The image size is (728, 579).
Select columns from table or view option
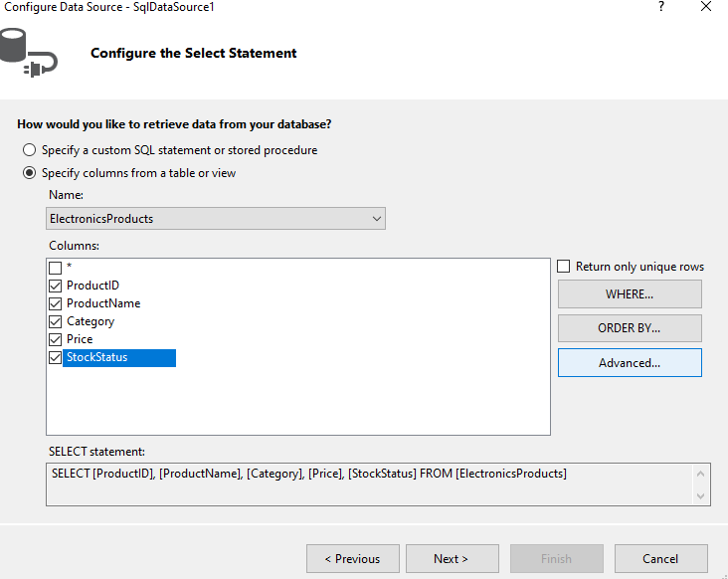pyautogui.click(x=29, y=173)
